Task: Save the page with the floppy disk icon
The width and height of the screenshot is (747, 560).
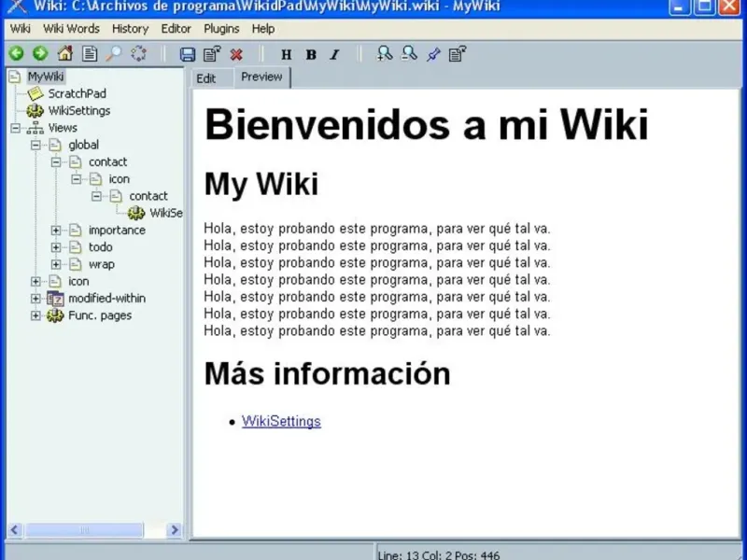Action: click(x=188, y=54)
